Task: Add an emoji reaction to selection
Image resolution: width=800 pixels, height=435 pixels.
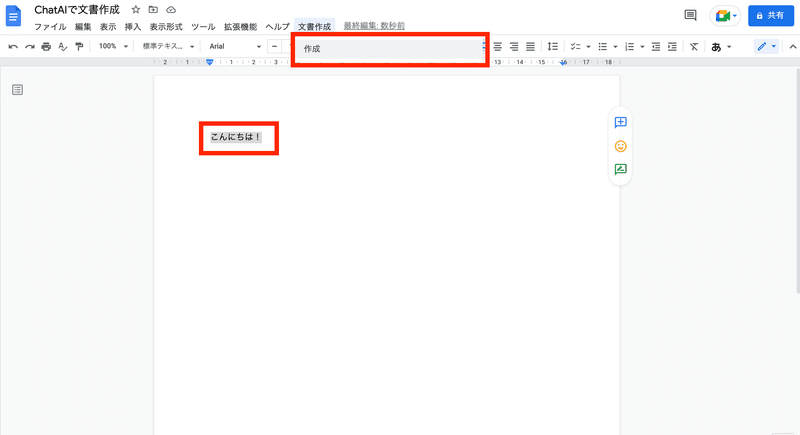Action: point(620,146)
